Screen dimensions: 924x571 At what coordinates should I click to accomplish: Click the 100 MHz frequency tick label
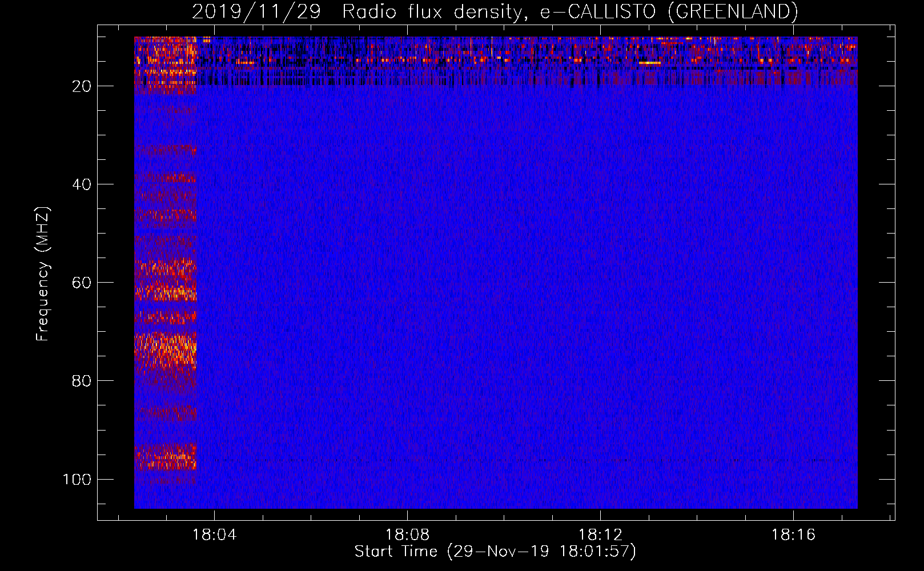tap(77, 479)
